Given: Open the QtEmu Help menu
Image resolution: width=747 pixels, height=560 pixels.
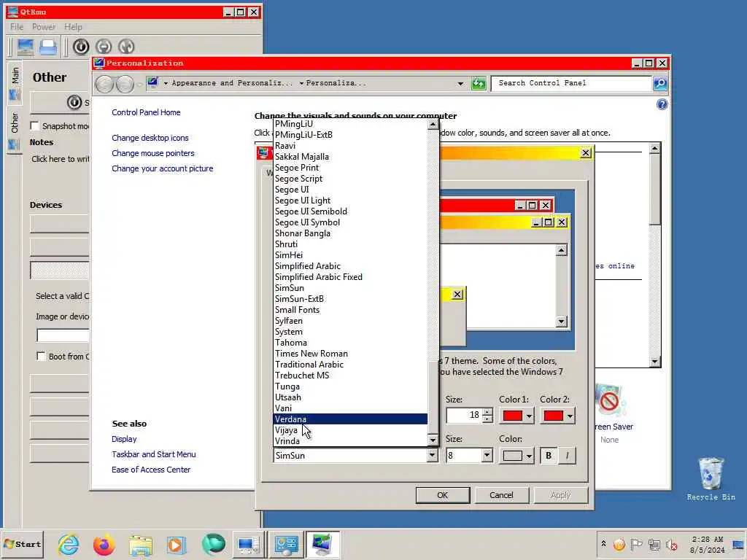Looking at the screenshot, I should tap(74, 27).
